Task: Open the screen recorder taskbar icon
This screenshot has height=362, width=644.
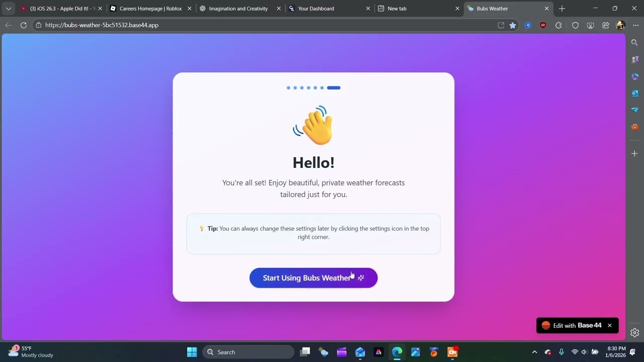Action: tap(452, 352)
